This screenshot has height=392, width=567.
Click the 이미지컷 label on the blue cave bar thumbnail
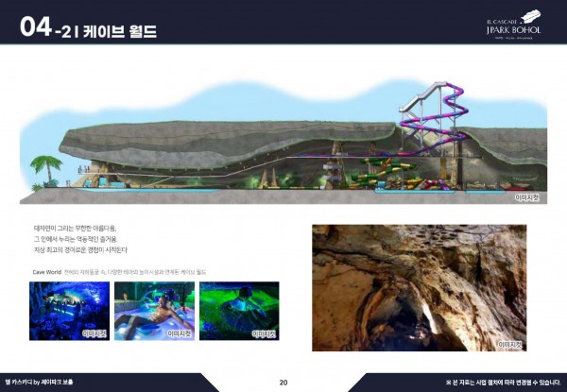[x=94, y=333]
